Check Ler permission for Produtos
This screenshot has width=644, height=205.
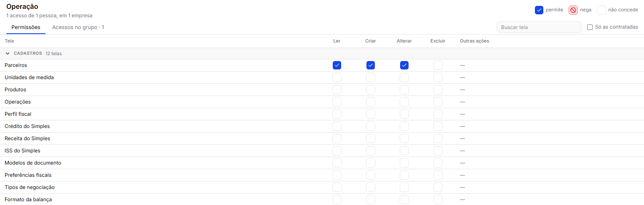click(x=337, y=90)
